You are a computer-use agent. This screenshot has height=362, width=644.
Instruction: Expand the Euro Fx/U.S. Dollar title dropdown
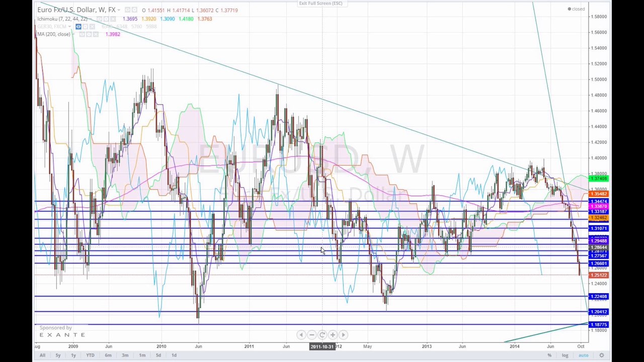click(119, 10)
